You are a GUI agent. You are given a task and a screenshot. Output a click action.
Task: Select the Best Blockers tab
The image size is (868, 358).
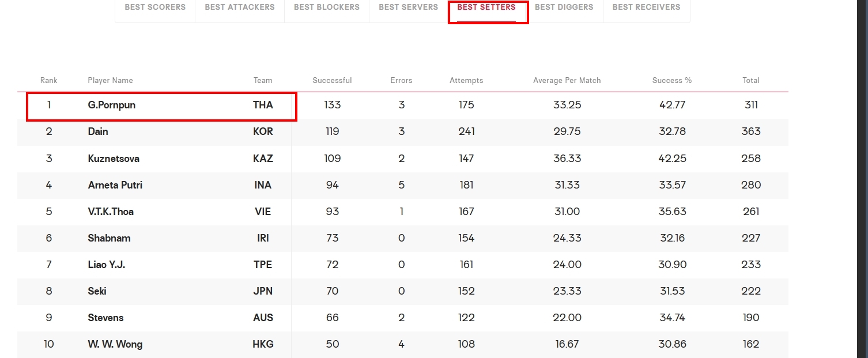(x=327, y=7)
